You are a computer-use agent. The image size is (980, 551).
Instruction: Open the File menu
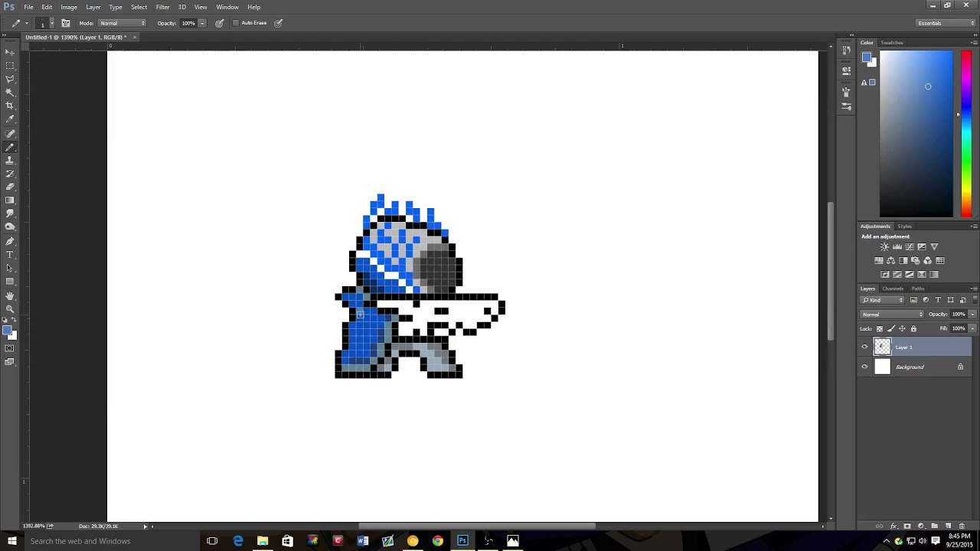pos(28,7)
